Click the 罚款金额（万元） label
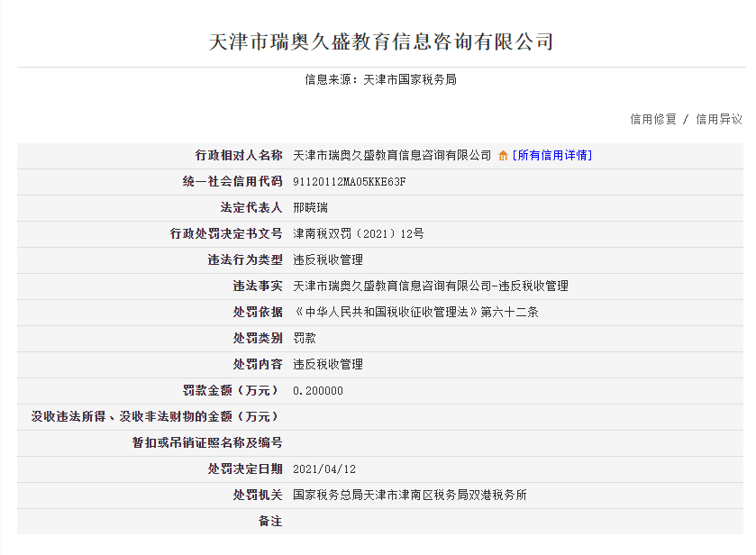Viewport: 756px width, 555px height. 232,390
